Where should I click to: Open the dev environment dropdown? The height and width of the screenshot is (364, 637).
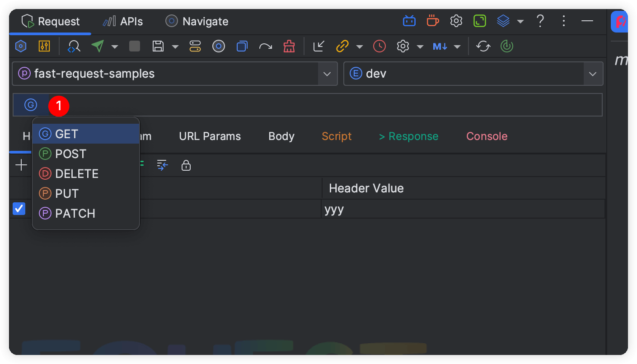coord(592,74)
